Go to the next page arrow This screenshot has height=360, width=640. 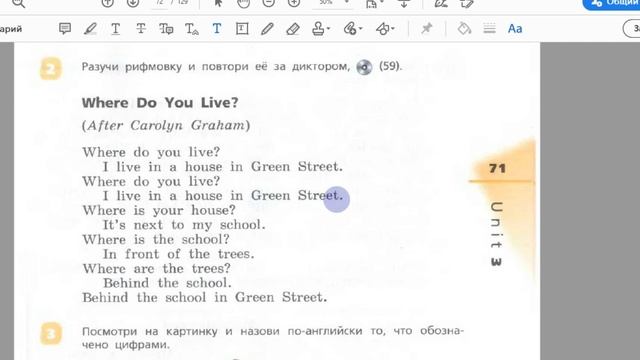pyautogui.click(x=133, y=3)
